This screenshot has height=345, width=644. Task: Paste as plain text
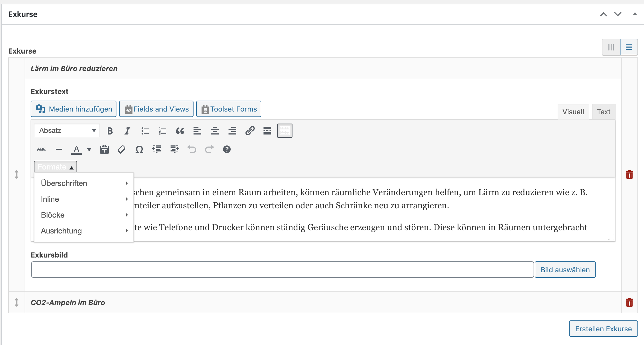(104, 149)
